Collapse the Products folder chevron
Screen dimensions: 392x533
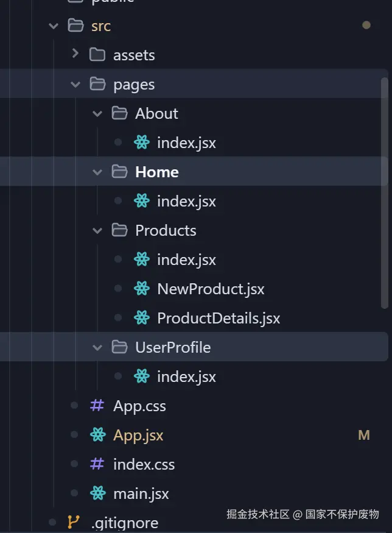point(97,230)
